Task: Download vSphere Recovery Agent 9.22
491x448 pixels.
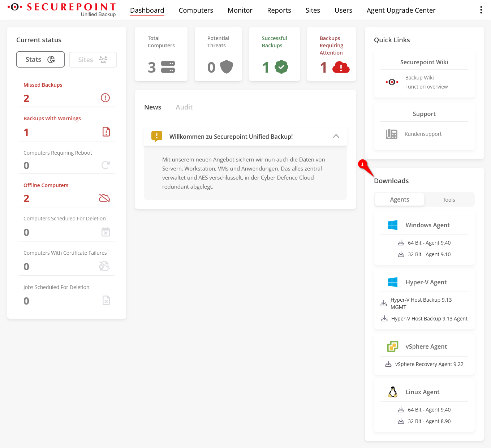Action: click(x=429, y=364)
